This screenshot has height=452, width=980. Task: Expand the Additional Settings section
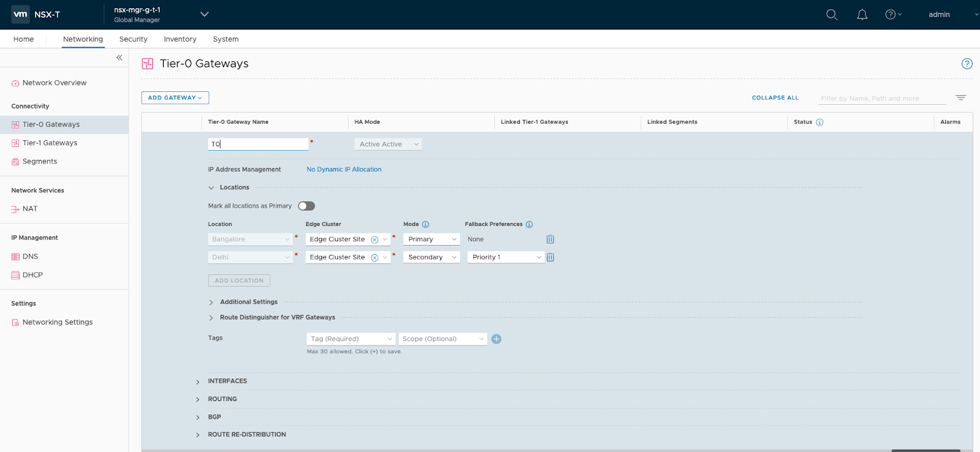248,302
